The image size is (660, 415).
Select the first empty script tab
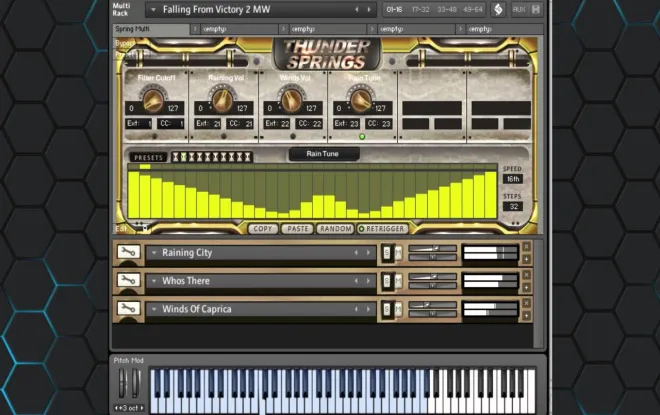[239, 29]
